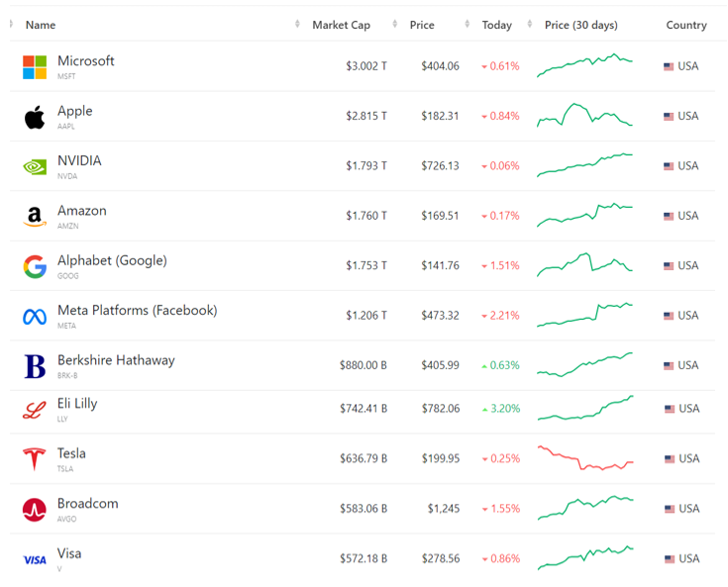Click the Berkshire Hathaway logo icon
The height and width of the screenshot is (587, 728).
35,366
